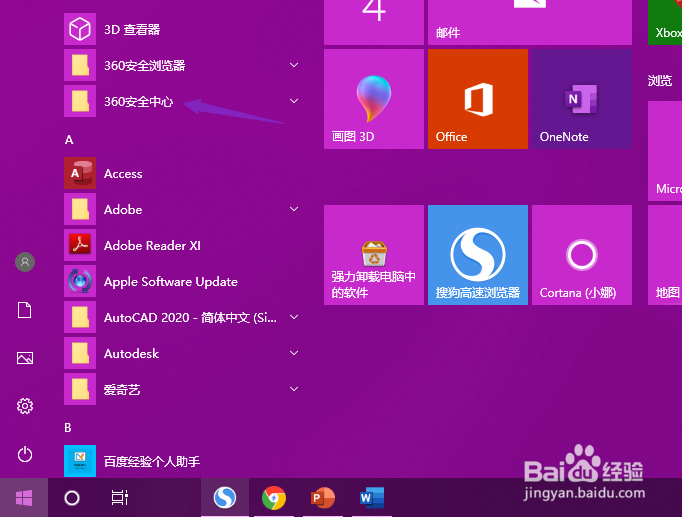Open the 搜狗高速浏览器 tile
Screen dimensions: 682x517
pyautogui.click(x=478, y=255)
